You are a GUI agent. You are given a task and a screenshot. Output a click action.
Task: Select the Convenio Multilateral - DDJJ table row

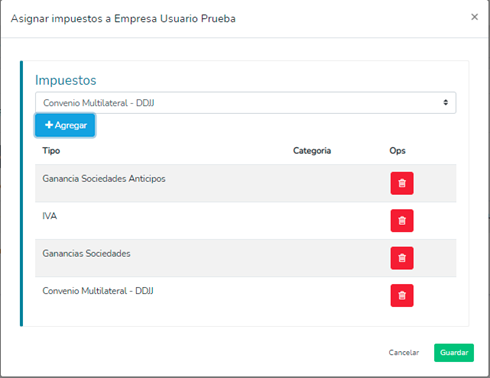(x=246, y=295)
